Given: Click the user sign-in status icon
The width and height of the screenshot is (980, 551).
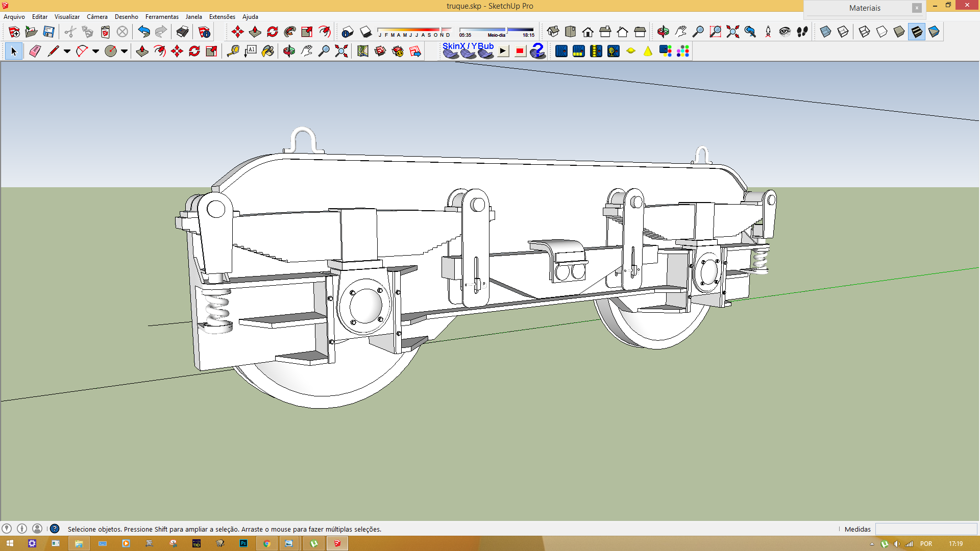Looking at the screenshot, I should tap(37, 529).
